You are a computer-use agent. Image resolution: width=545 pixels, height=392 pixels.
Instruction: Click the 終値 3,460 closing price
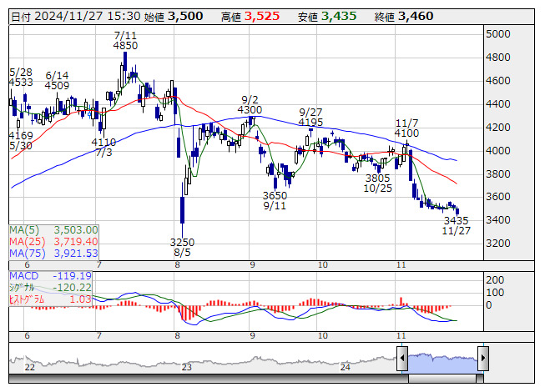(404, 17)
